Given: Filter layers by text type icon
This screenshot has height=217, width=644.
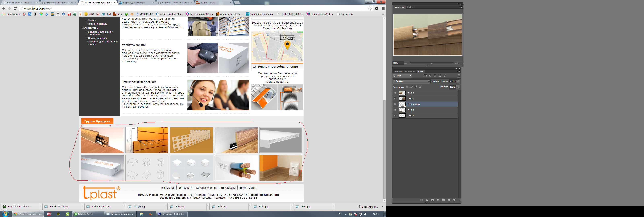Looking at the screenshot, I should pos(435,76).
